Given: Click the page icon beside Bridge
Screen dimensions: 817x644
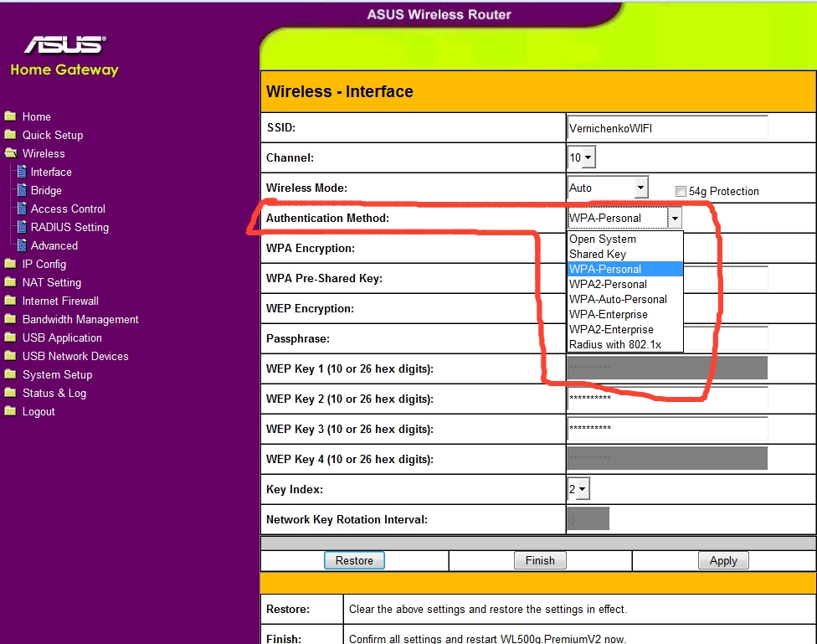Looking at the screenshot, I should click(x=22, y=190).
